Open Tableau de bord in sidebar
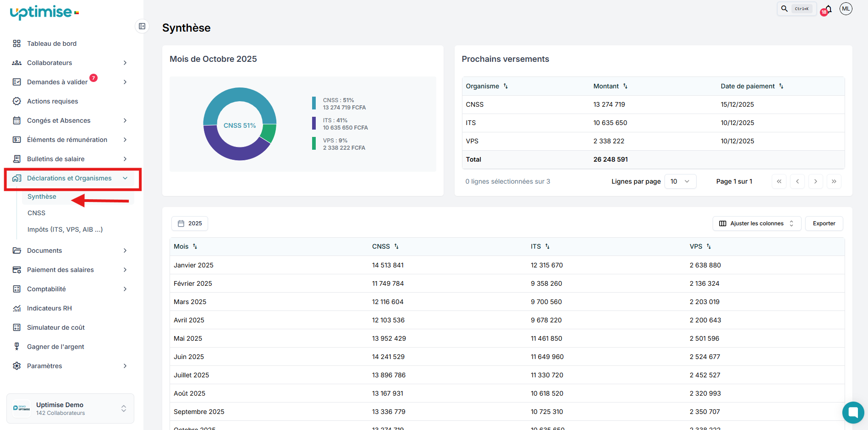 click(x=51, y=44)
